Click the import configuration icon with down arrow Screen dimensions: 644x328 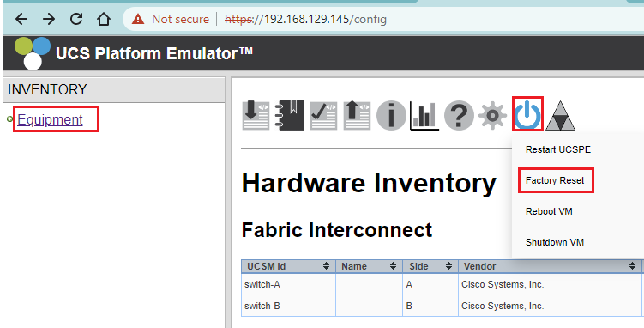pos(256,116)
